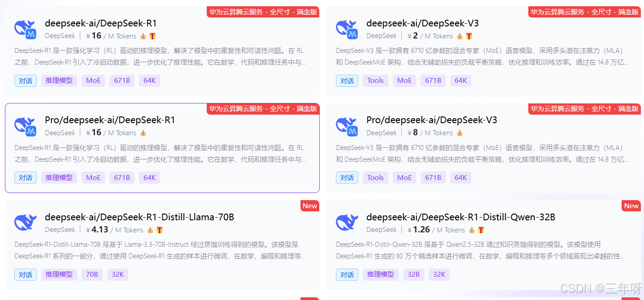Click 推理模型 tag on deepseek-ai/DeepSeek-R1 card
The width and height of the screenshot is (644, 300).
pos(59,81)
